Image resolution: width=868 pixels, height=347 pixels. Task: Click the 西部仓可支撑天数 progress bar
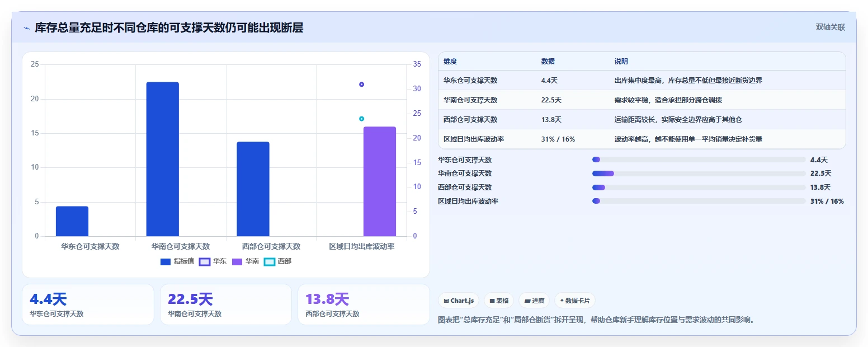click(x=699, y=187)
